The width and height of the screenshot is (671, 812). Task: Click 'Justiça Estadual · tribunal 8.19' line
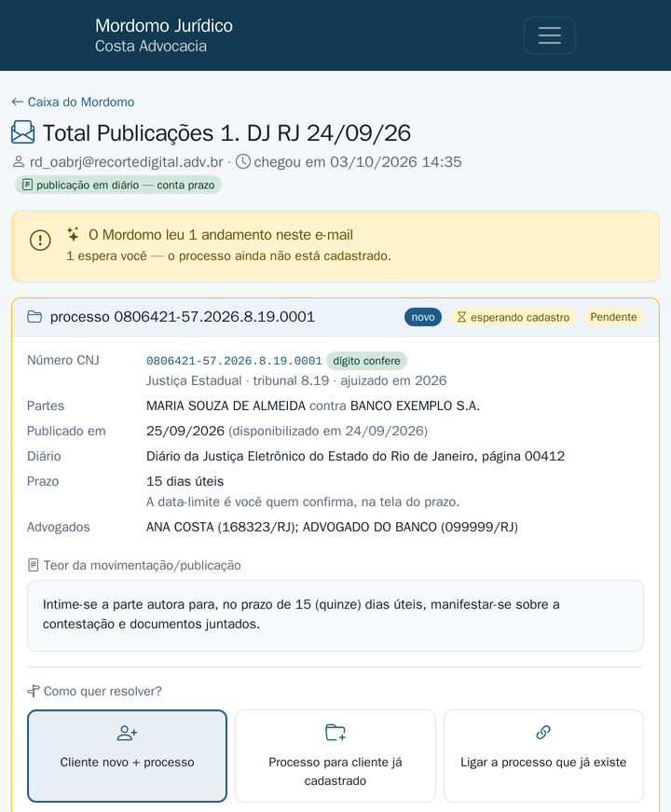pyautogui.click(x=296, y=380)
